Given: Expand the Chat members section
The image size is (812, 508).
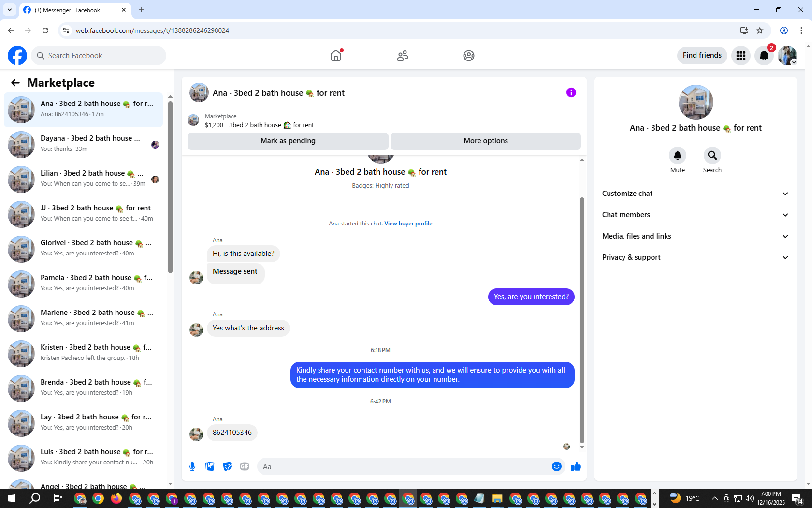Looking at the screenshot, I should 696,215.
